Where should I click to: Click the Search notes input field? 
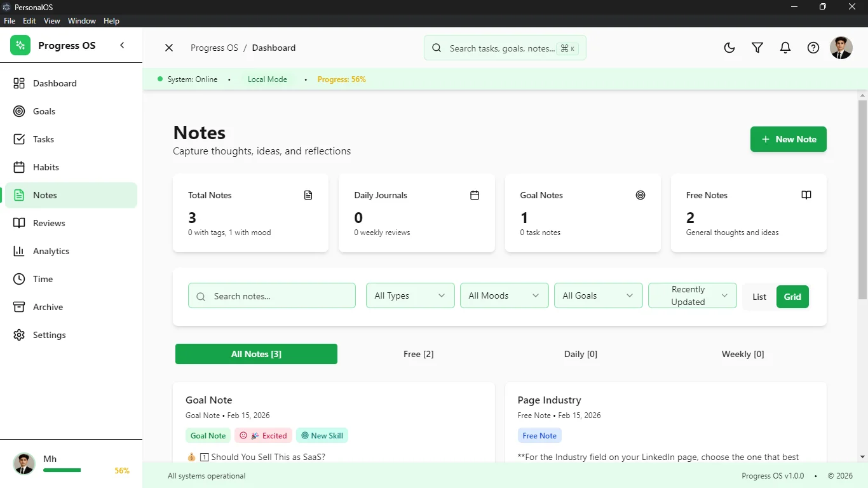pos(272,295)
